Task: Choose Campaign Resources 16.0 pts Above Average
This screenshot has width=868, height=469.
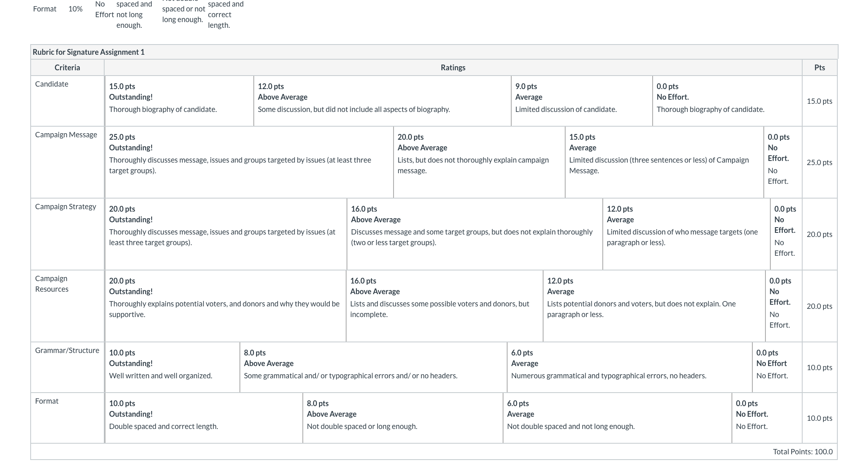Action: 445,306
